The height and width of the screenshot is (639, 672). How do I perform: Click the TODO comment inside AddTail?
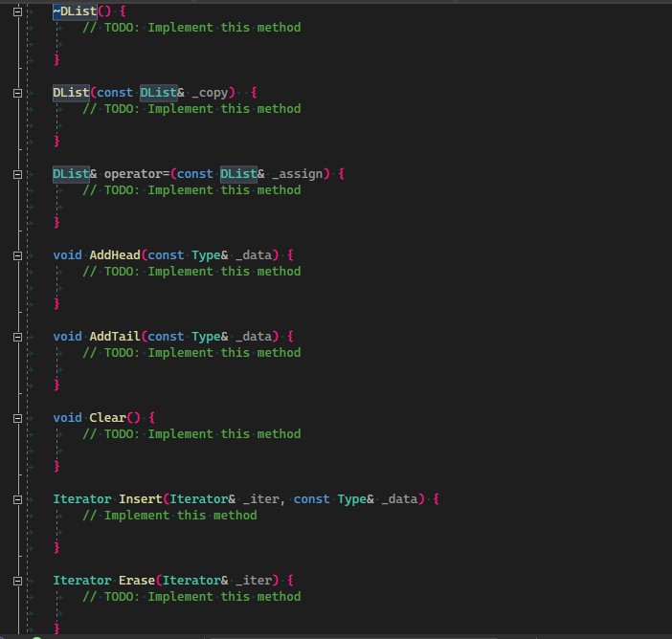[191, 353]
